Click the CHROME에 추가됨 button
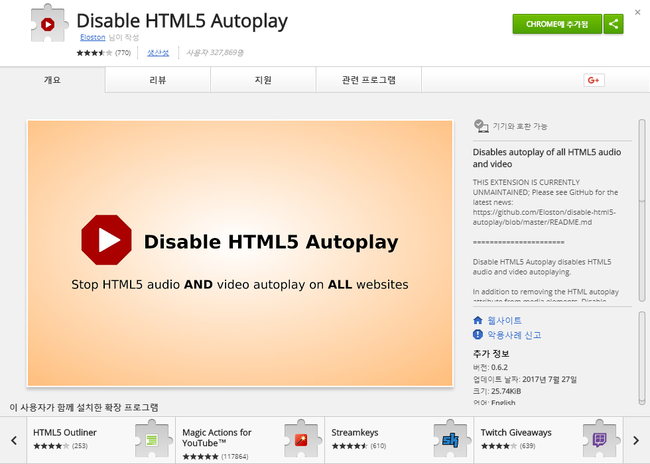650x464 pixels. tap(557, 24)
